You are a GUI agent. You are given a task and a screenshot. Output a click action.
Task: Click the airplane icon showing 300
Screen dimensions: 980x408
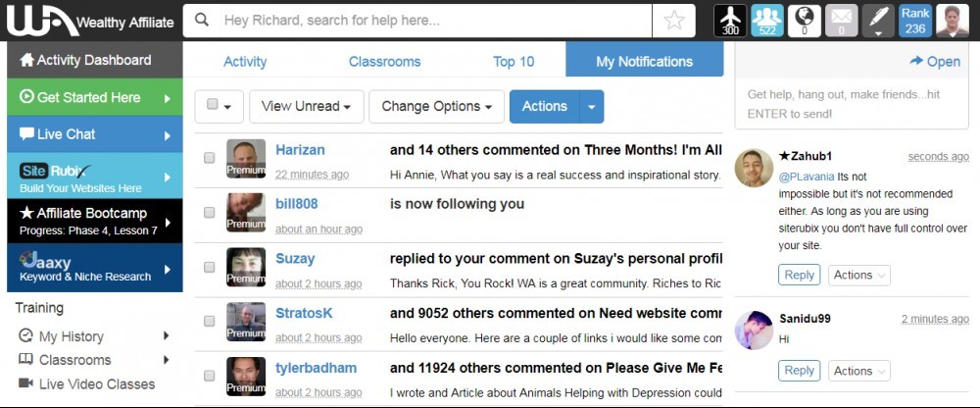730,21
